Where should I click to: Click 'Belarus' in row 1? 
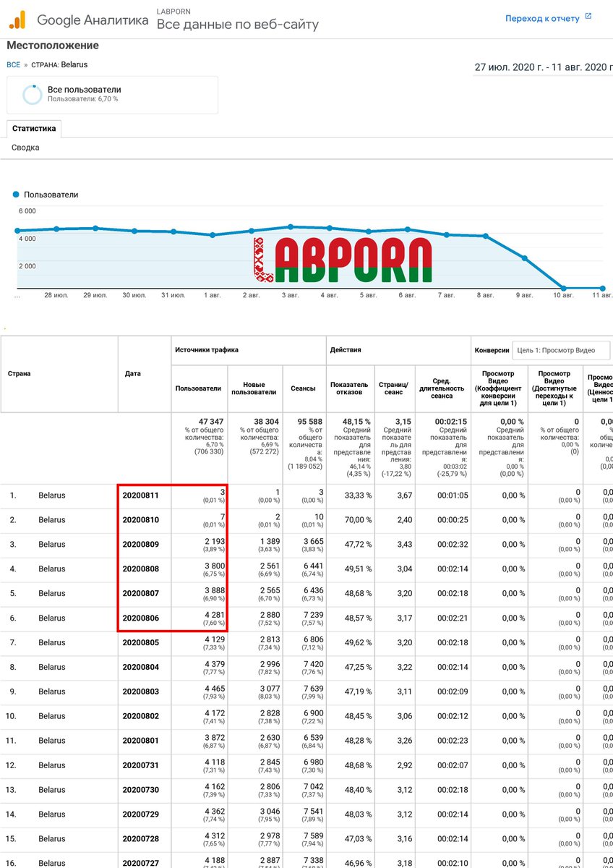tap(52, 495)
